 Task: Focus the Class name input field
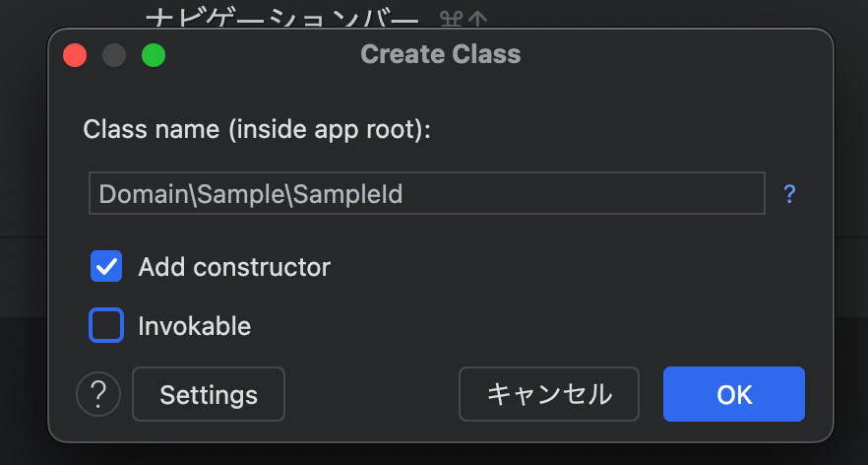tap(427, 193)
